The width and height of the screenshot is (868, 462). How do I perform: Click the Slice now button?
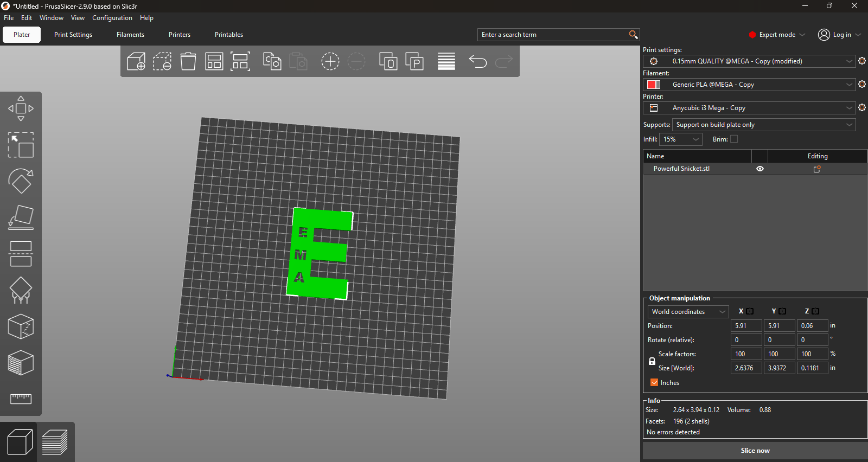755,451
